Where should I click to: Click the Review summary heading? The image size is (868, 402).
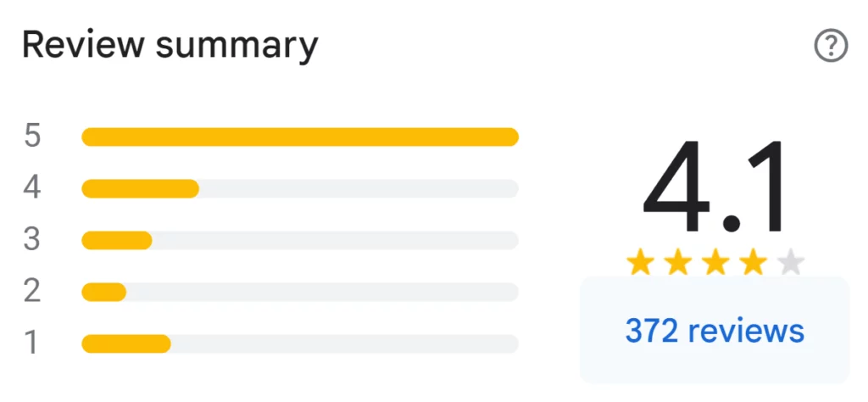click(x=170, y=45)
